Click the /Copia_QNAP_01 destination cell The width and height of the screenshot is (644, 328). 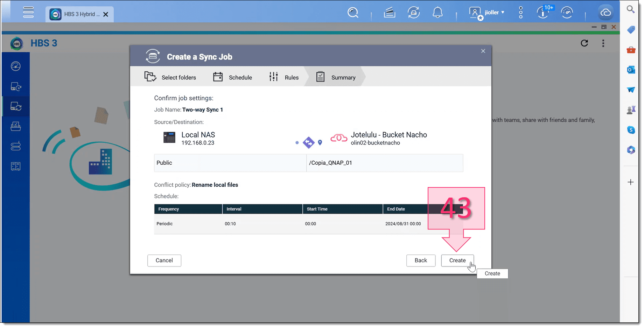385,163
